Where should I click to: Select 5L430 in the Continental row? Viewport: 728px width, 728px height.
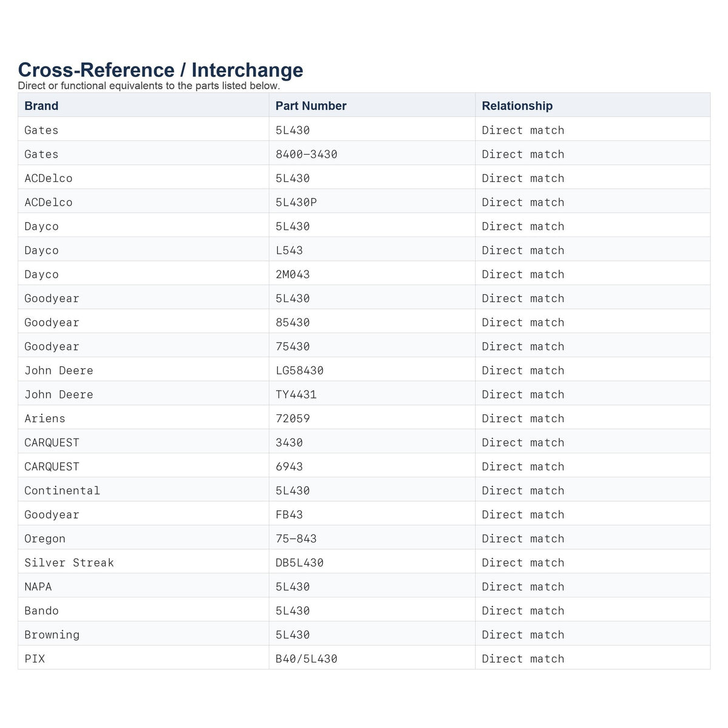tap(292, 490)
